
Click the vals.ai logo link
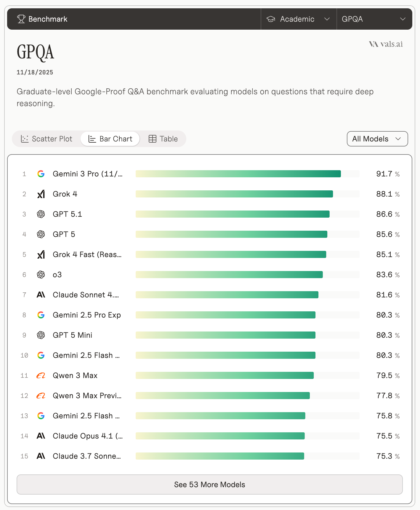[386, 44]
